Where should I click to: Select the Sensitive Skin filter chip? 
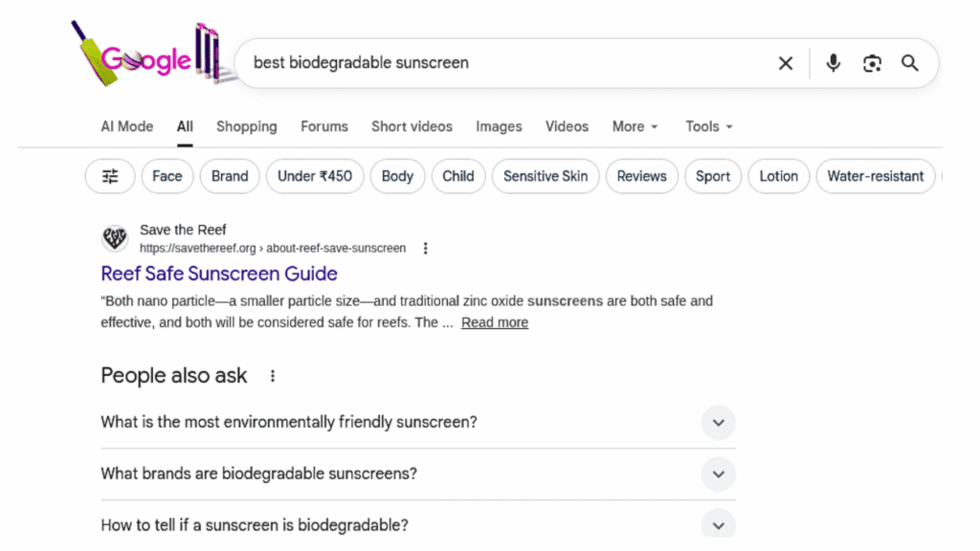click(546, 176)
